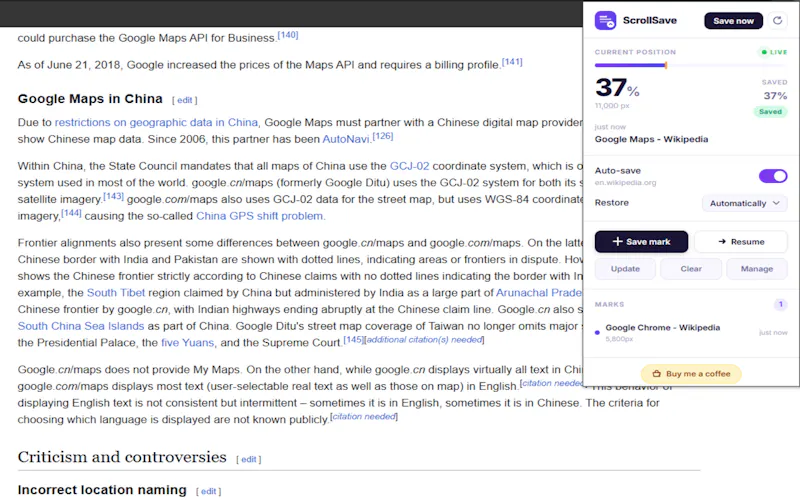Open the China GPS shift problem link
The height and width of the screenshot is (500, 800).
pos(260,216)
